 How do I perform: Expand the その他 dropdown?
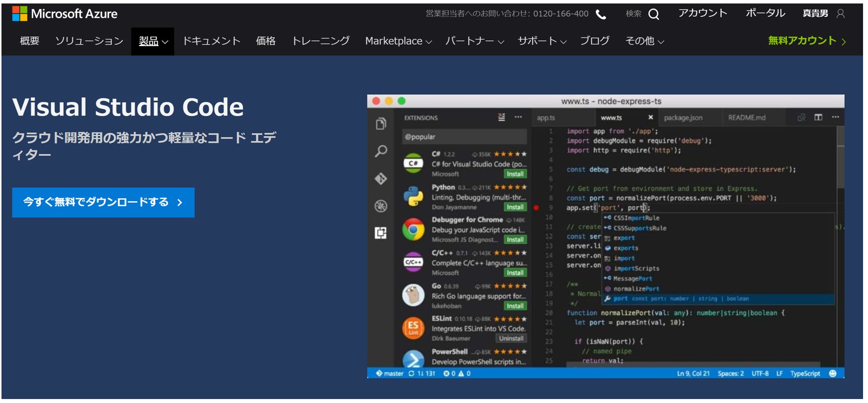[x=645, y=41]
